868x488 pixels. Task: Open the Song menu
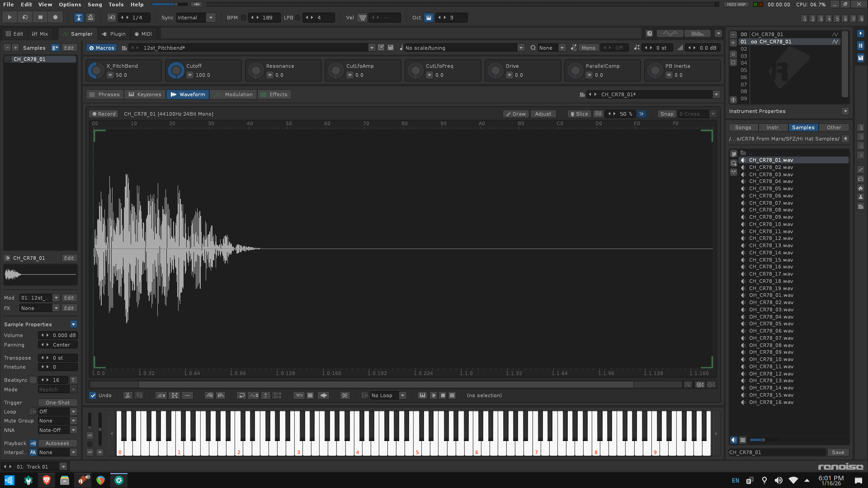[x=94, y=5]
